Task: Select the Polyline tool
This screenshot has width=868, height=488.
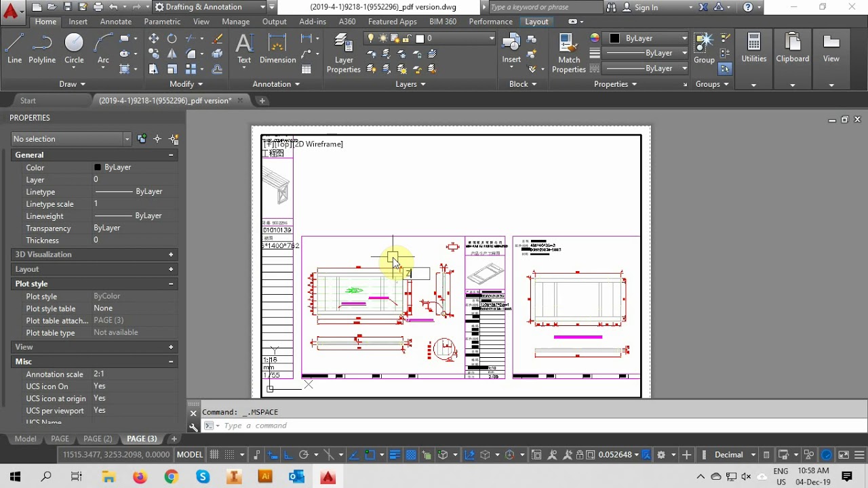Action: (x=42, y=47)
